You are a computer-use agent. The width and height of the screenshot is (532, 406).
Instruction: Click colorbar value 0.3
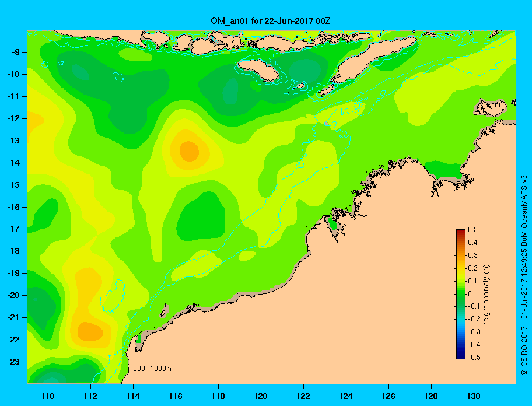(473, 256)
